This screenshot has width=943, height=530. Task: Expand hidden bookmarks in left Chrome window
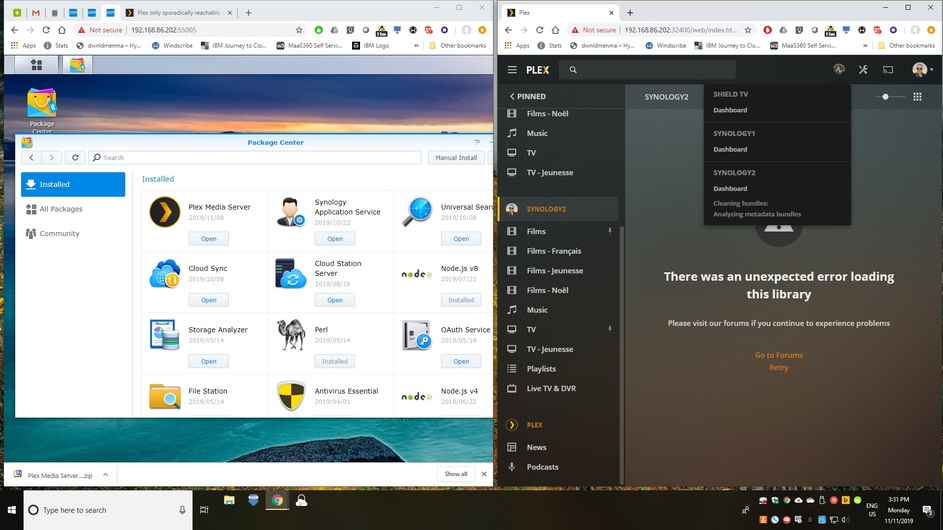click(x=416, y=45)
